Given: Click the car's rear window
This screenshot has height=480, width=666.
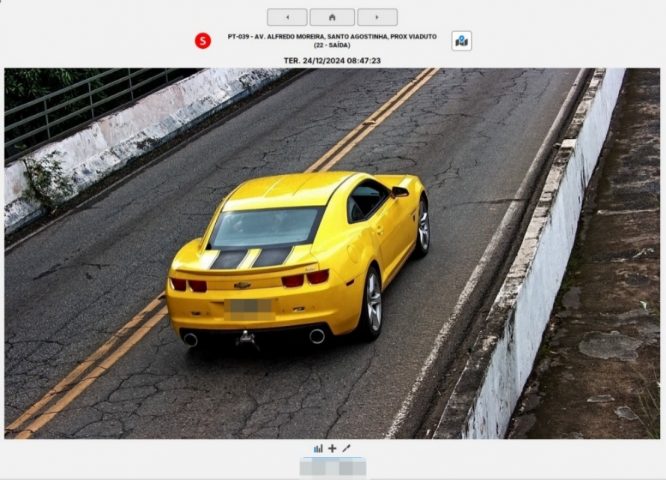Looking at the screenshot, I should pos(265,227).
